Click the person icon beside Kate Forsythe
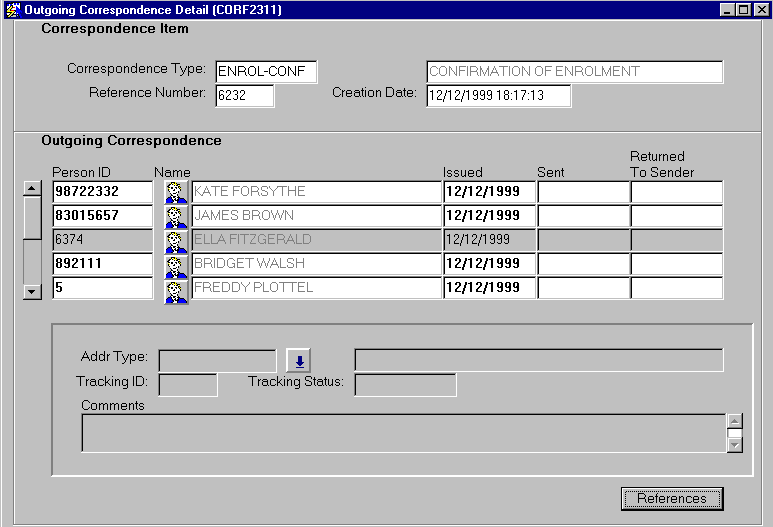773x527 pixels. click(x=176, y=192)
